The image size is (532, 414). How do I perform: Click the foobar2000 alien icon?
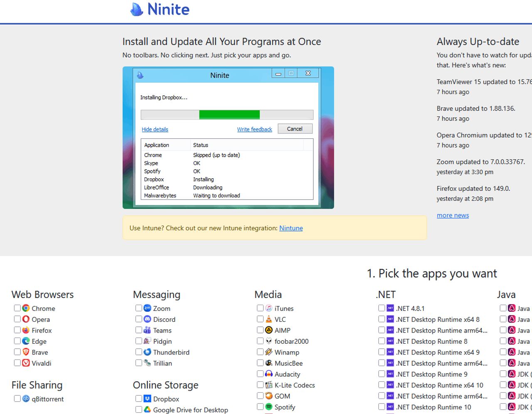[269, 341]
